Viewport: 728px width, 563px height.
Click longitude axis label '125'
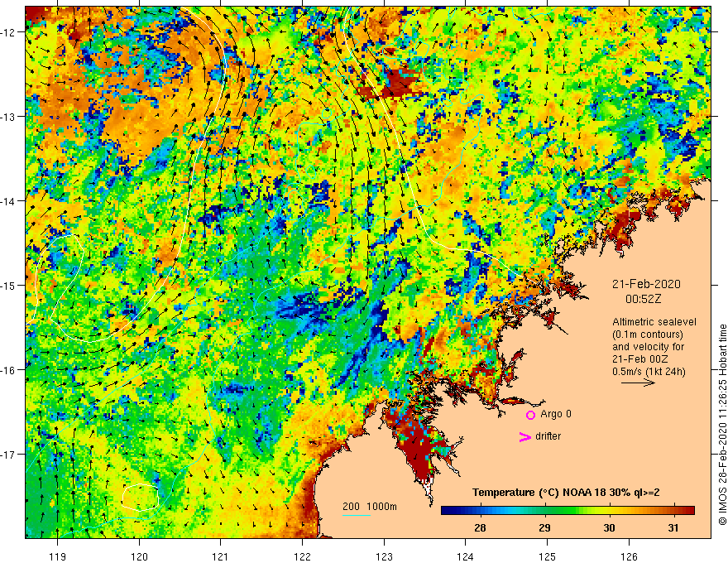[547, 556]
